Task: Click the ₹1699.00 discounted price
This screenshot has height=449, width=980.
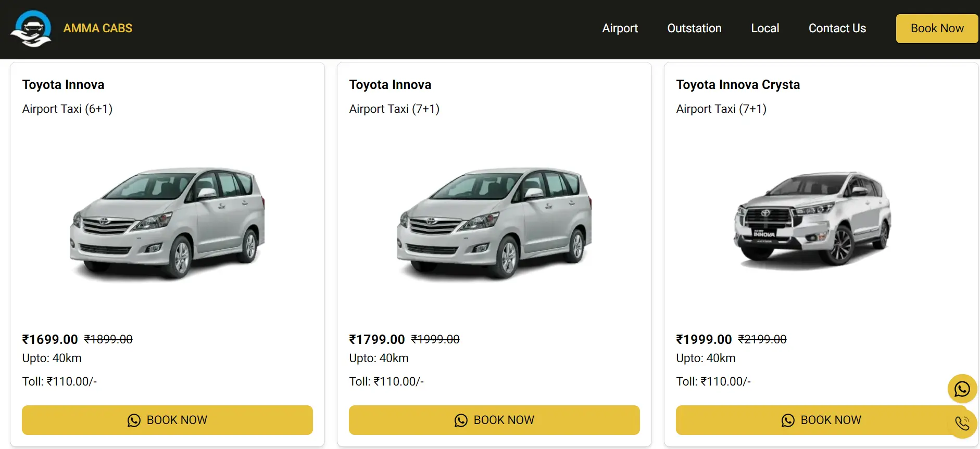Action: coord(50,339)
